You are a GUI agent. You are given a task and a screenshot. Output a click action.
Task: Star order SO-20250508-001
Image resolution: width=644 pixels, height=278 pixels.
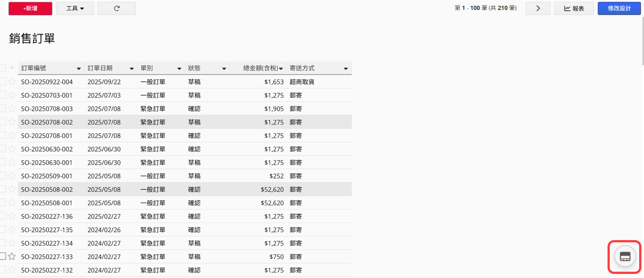(x=12, y=203)
